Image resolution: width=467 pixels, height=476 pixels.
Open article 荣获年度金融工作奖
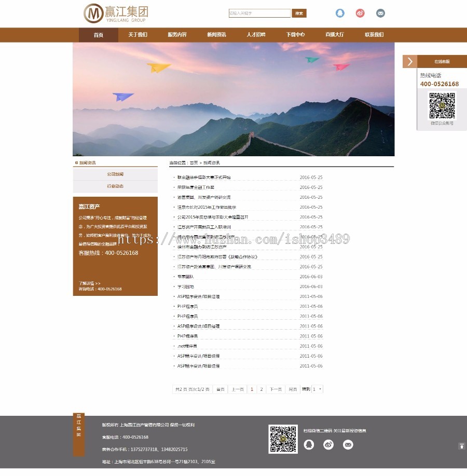(196, 187)
